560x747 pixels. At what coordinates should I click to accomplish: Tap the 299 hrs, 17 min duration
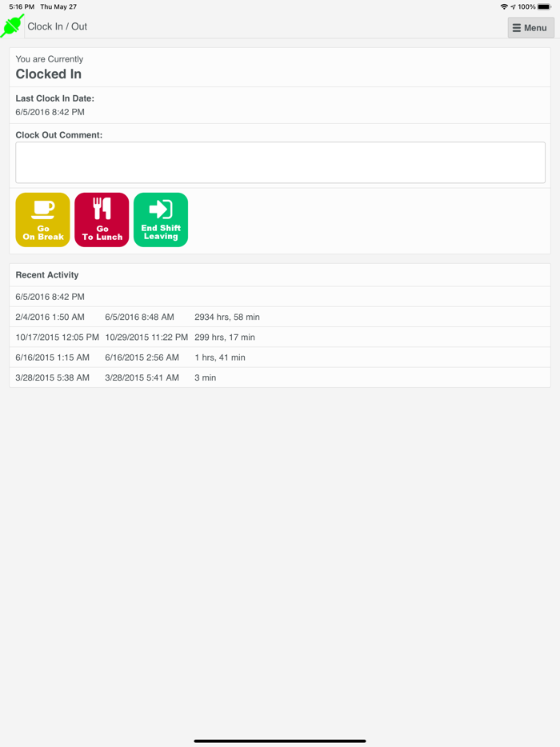pos(225,338)
